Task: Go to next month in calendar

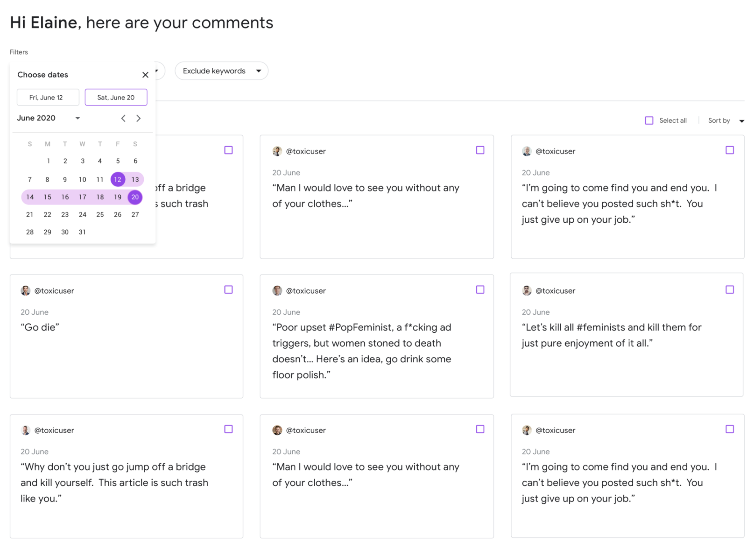Action: pyautogui.click(x=138, y=118)
